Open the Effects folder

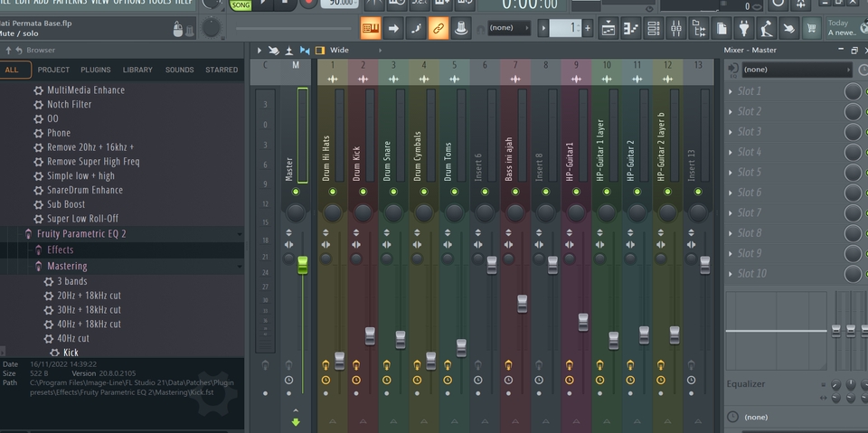60,250
